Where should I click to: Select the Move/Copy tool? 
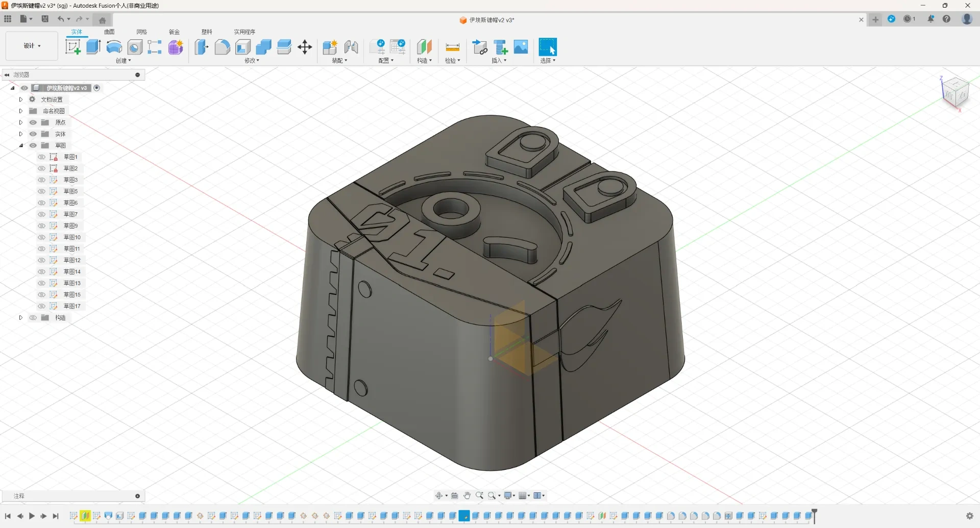click(305, 47)
